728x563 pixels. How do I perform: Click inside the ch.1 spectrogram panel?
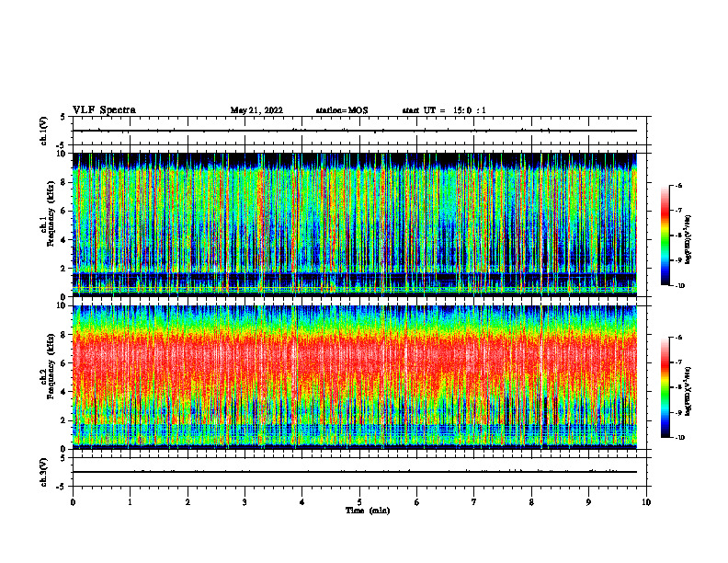click(355, 224)
